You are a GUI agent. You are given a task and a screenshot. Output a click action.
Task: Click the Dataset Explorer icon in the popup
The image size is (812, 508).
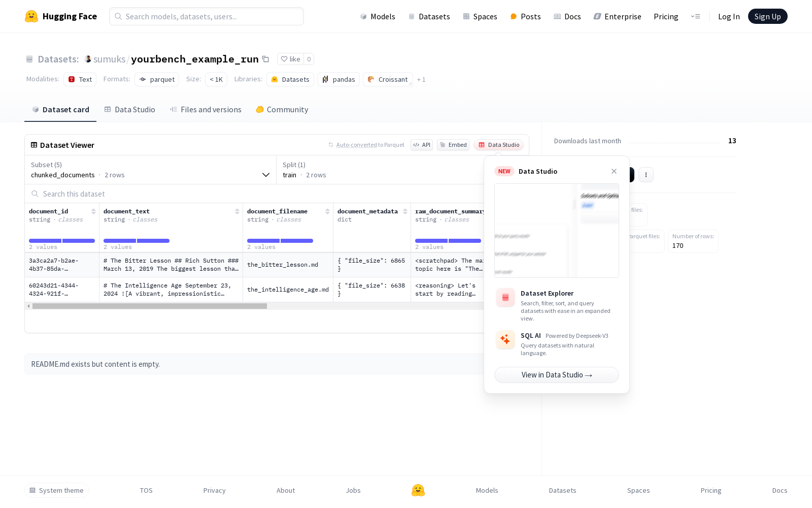505,298
